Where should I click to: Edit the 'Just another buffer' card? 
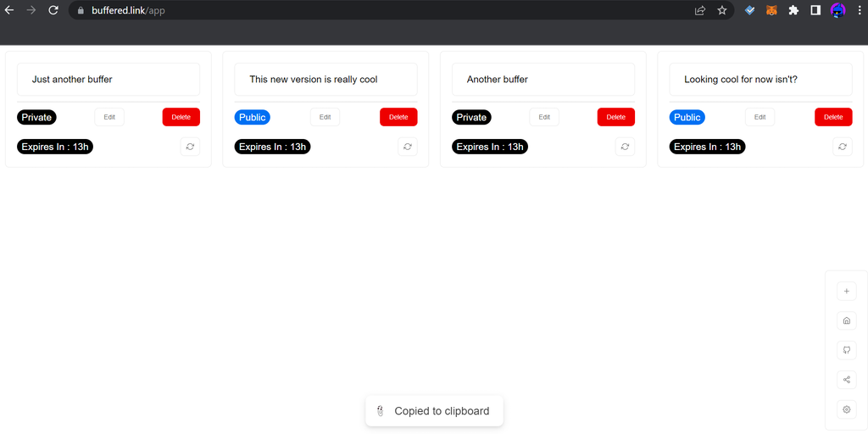pyautogui.click(x=109, y=117)
